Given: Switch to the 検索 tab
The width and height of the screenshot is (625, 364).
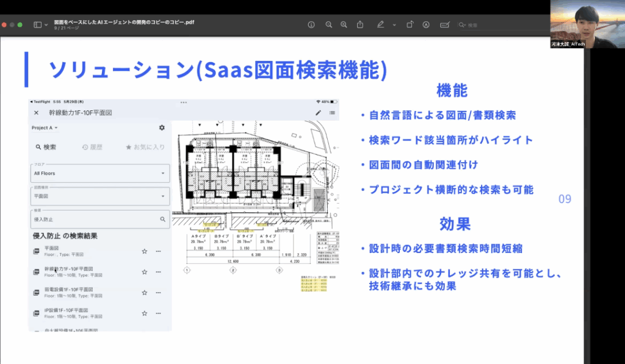Looking at the screenshot, I should coord(46,147).
